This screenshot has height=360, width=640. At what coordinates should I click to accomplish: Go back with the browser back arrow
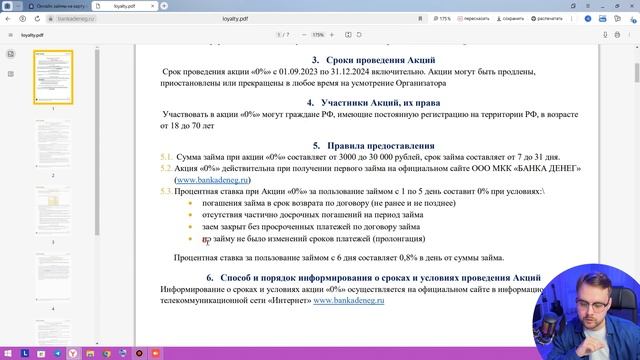pyautogui.click(x=8, y=19)
